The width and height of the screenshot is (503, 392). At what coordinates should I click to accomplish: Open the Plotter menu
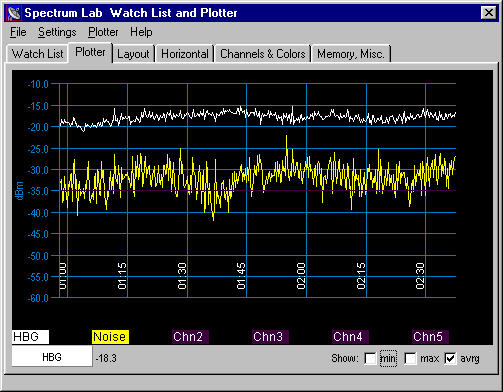click(x=103, y=32)
